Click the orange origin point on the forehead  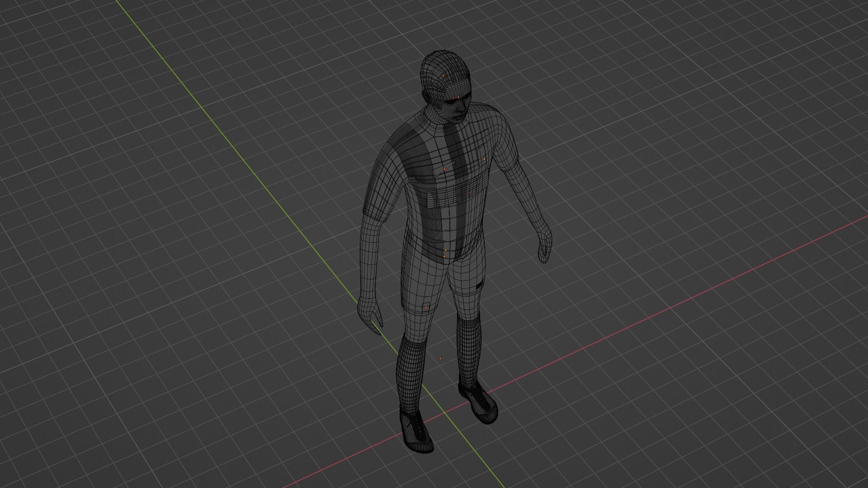click(458, 97)
